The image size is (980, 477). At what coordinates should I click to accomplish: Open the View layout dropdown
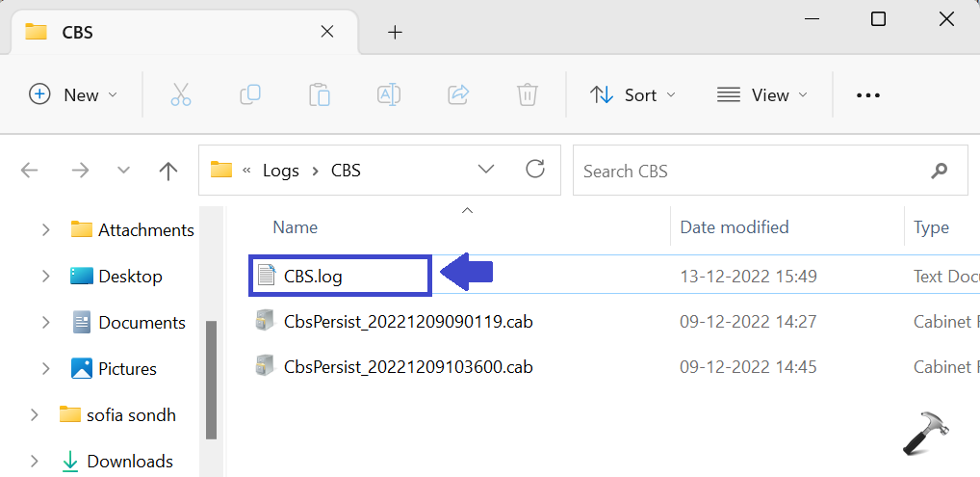pos(762,94)
